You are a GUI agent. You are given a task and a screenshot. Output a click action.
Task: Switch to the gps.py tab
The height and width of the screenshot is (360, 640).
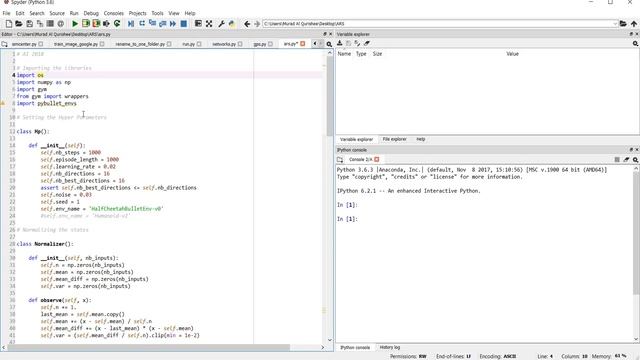(x=260, y=44)
